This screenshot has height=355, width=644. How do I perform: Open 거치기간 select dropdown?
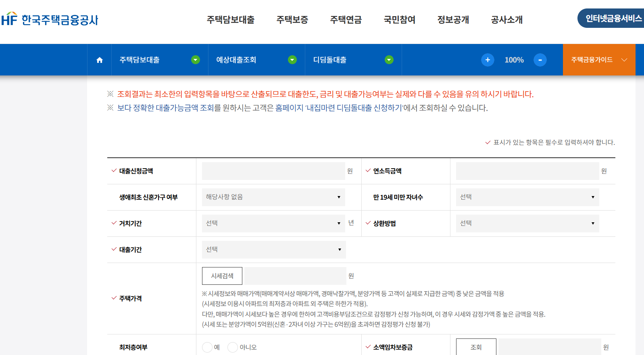[273, 223]
